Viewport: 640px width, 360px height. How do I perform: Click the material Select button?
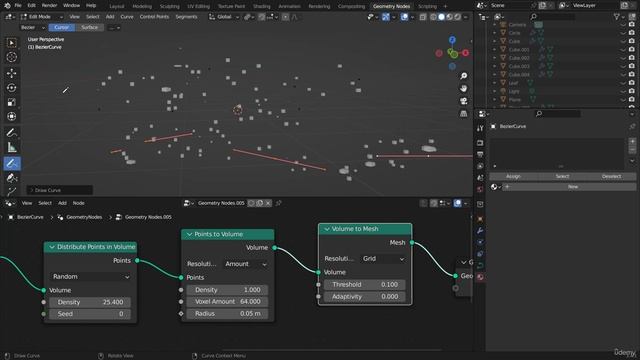click(x=562, y=176)
